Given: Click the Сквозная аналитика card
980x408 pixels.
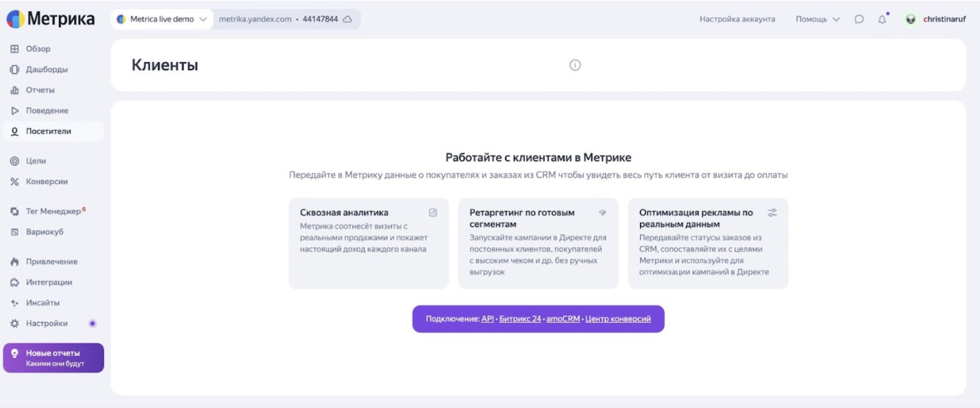Looking at the screenshot, I should pyautogui.click(x=369, y=243).
